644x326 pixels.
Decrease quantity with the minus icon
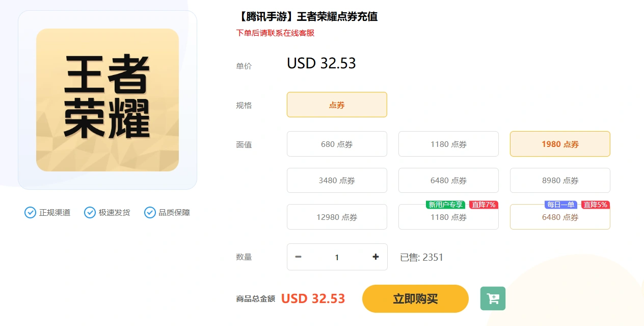pyautogui.click(x=299, y=257)
